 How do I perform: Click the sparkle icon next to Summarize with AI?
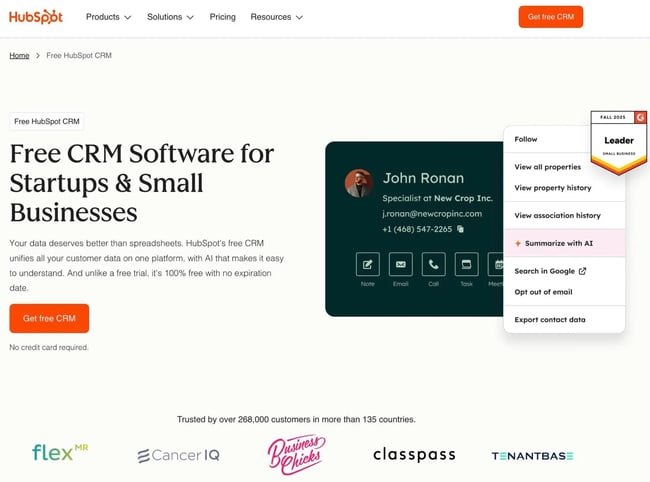coord(518,243)
